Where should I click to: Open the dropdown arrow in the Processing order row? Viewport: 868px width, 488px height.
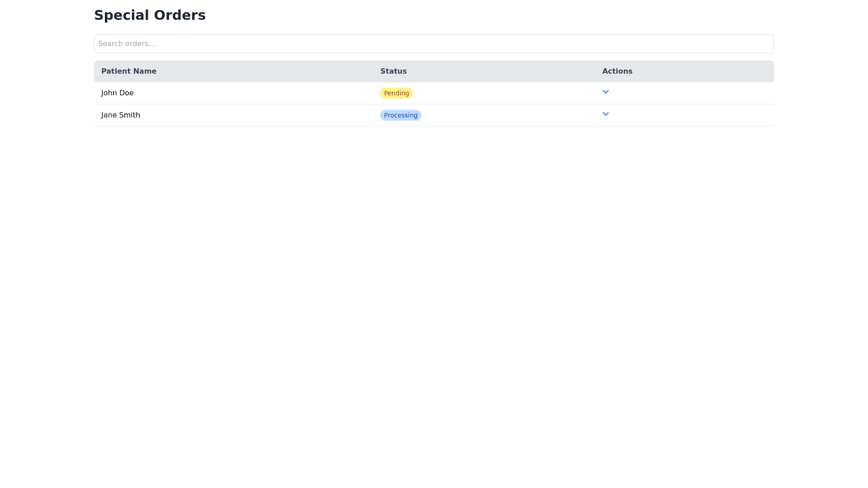click(x=605, y=114)
